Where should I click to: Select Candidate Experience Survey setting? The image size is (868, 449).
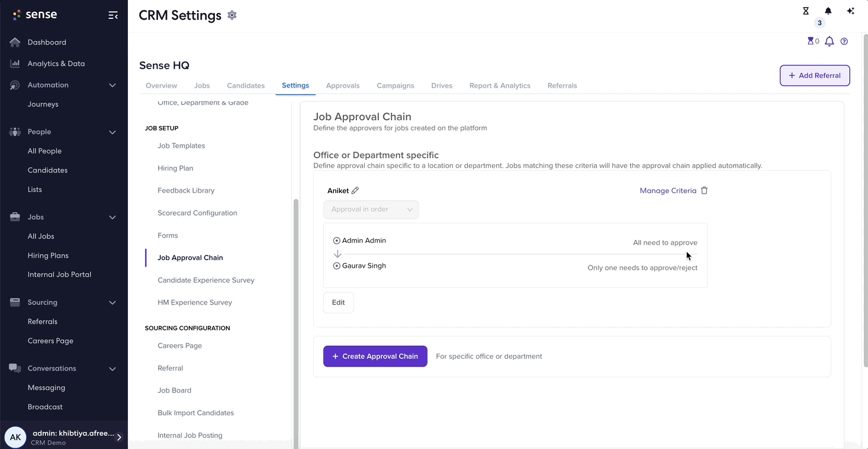click(206, 280)
